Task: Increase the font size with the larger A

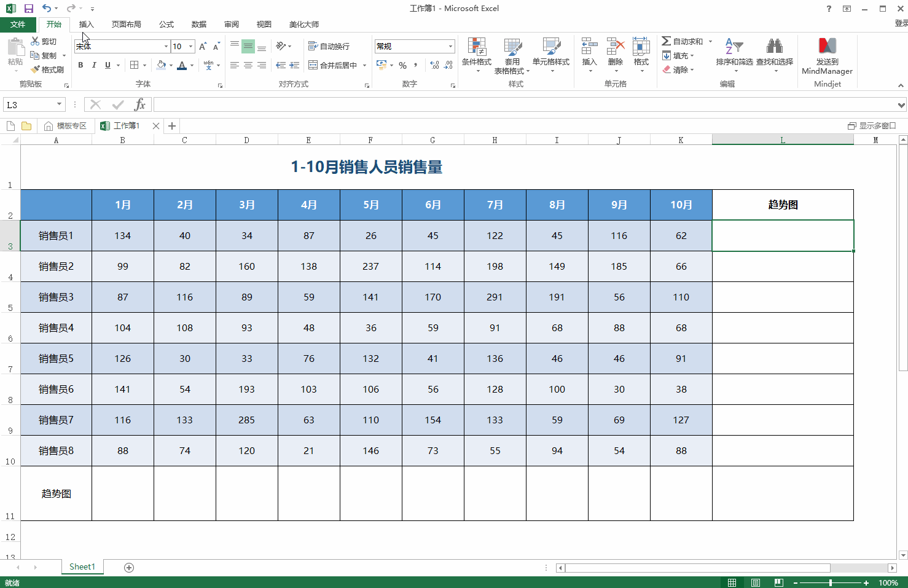Action: pyautogui.click(x=203, y=46)
